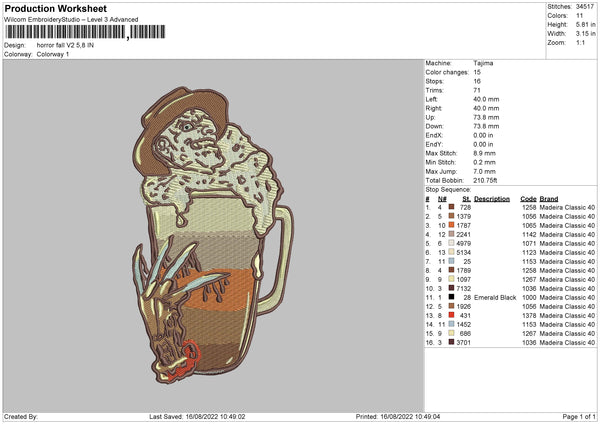
Task: Select stitch count 1926 in row 12
Action: (x=463, y=307)
